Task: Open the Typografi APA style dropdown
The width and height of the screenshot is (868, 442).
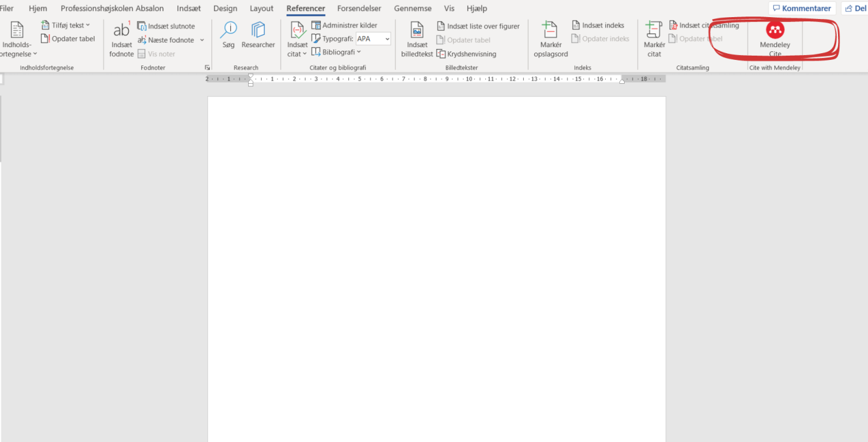Action: click(x=387, y=39)
